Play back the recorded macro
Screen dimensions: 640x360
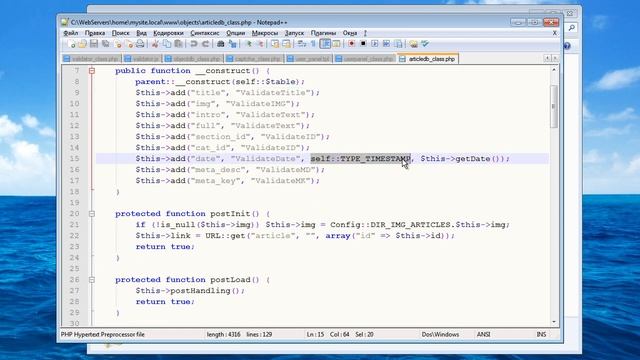tap(375, 44)
